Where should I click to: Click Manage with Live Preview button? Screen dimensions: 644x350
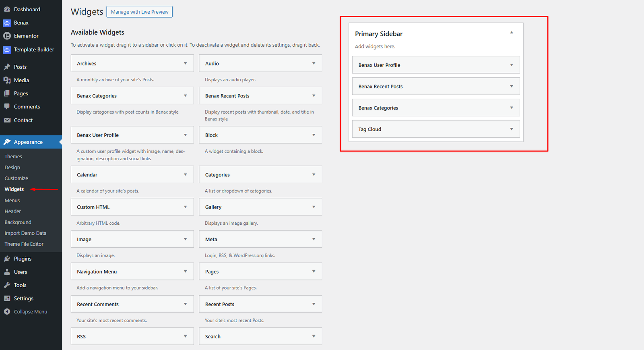pos(139,12)
